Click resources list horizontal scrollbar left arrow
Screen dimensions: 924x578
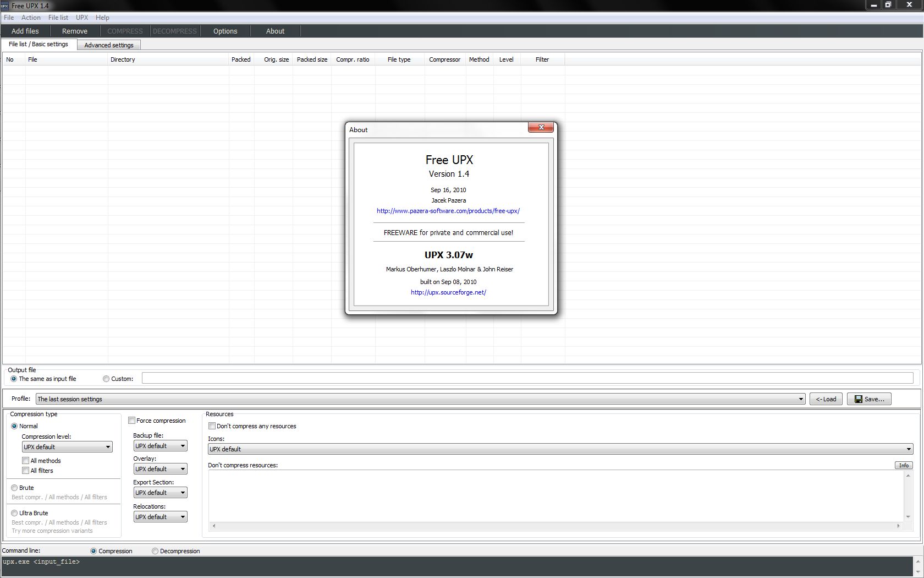point(214,526)
